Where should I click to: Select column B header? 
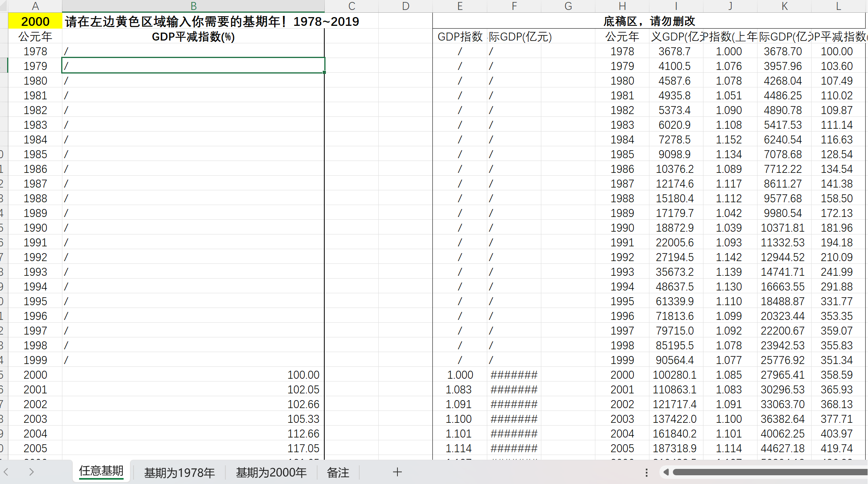click(193, 6)
